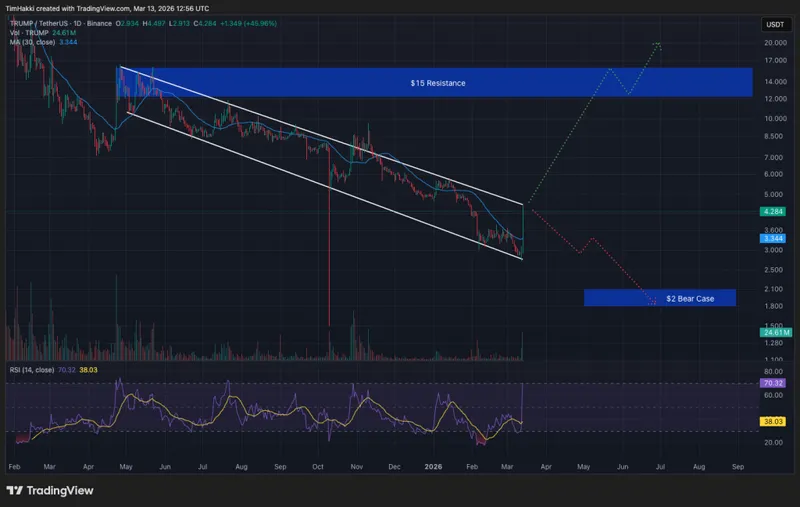This screenshot has width=800, height=507.
Task: Click the chart header text by TimHakki
Action: pyautogui.click(x=107, y=9)
